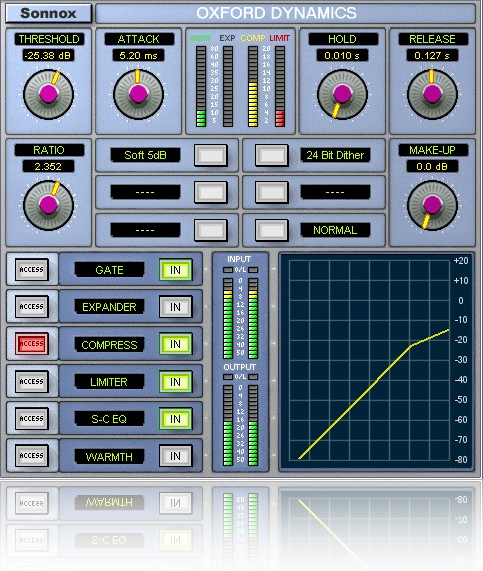Click the Make-Up gain knob
Viewport: 483px width, 571px height.
point(432,205)
